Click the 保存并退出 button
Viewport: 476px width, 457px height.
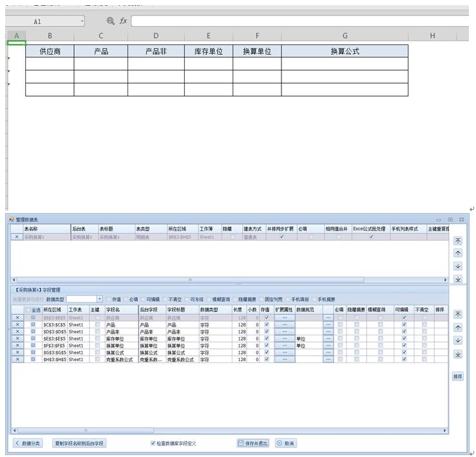(252, 443)
